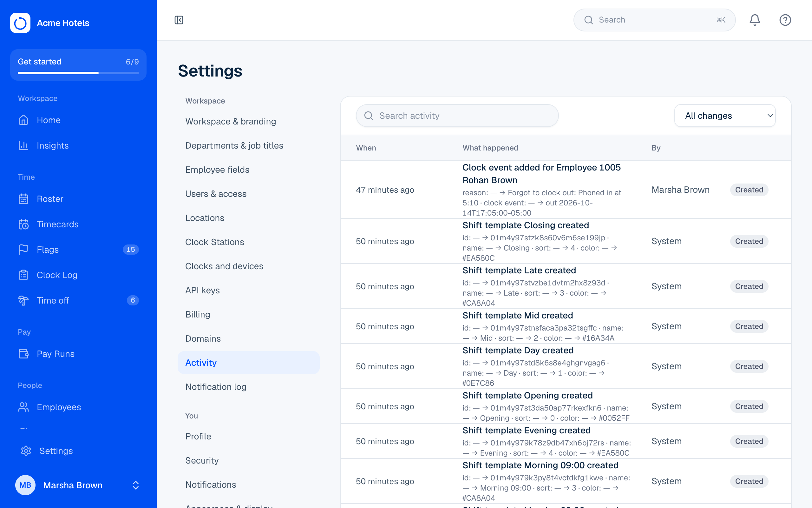Click the Acme Hotels logo icon
Image resolution: width=812 pixels, height=508 pixels.
point(20,23)
